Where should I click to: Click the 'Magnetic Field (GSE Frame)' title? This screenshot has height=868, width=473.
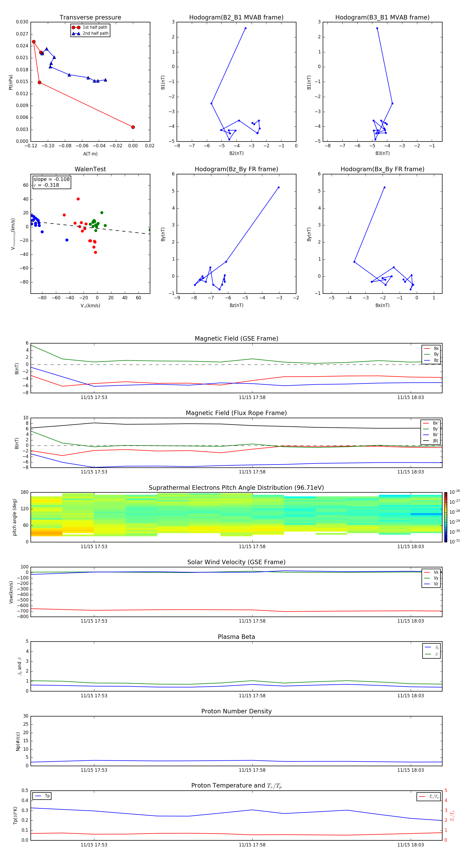[236, 339]
